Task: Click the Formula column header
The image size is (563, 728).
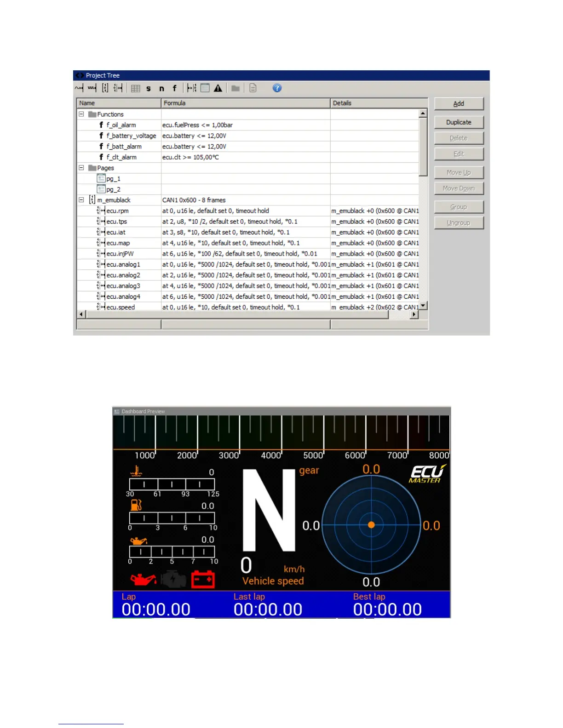Action: [245, 103]
